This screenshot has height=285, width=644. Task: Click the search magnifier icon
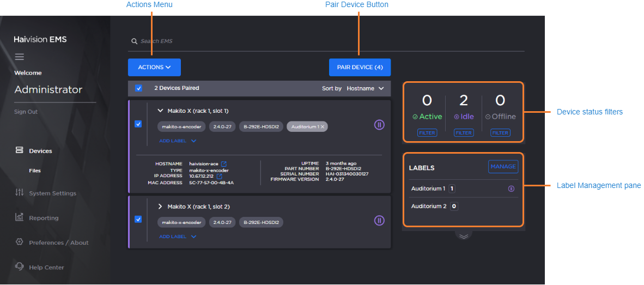(x=134, y=41)
